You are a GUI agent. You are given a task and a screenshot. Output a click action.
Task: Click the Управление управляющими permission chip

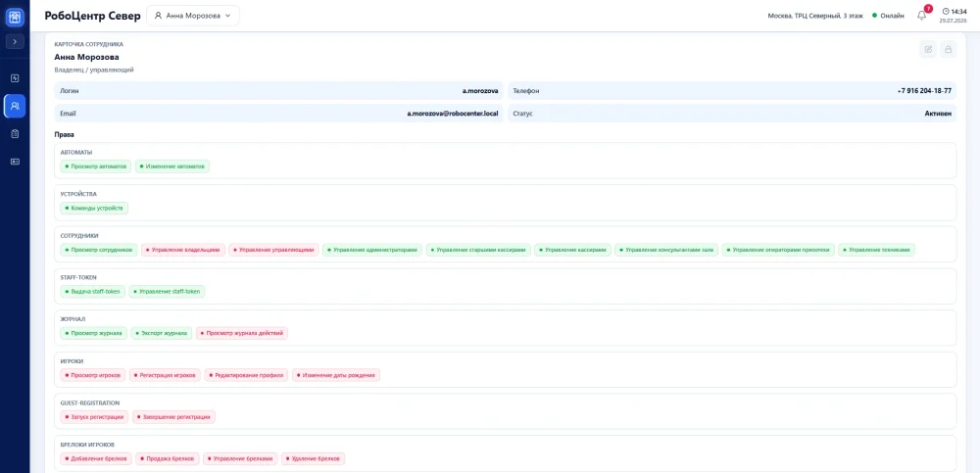pyautogui.click(x=273, y=250)
